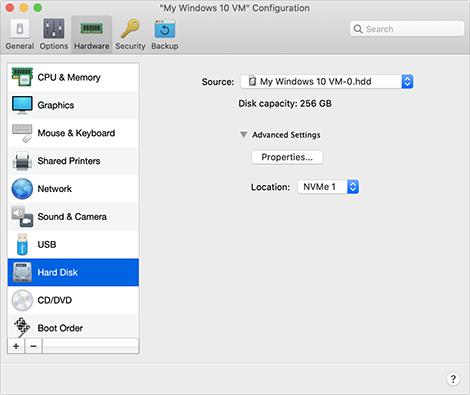Select CD/DVD label in hardware list
This screenshot has width=470, height=395.
[x=55, y=300]
